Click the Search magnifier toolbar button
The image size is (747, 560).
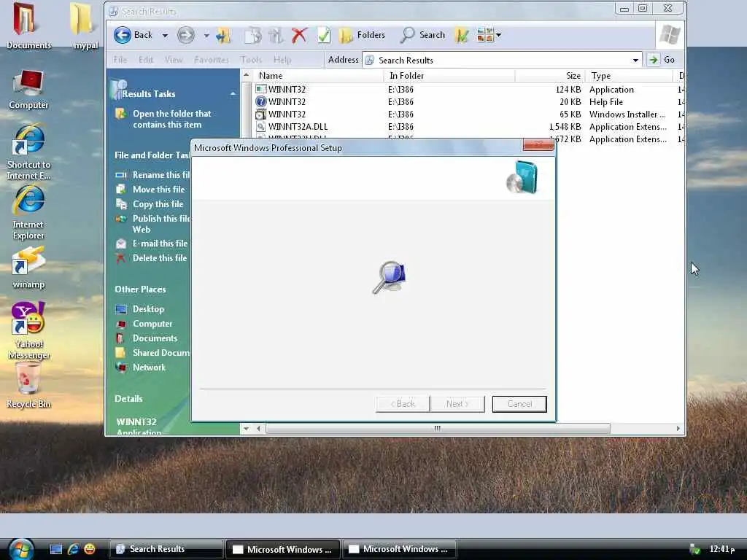pos(422,35)
